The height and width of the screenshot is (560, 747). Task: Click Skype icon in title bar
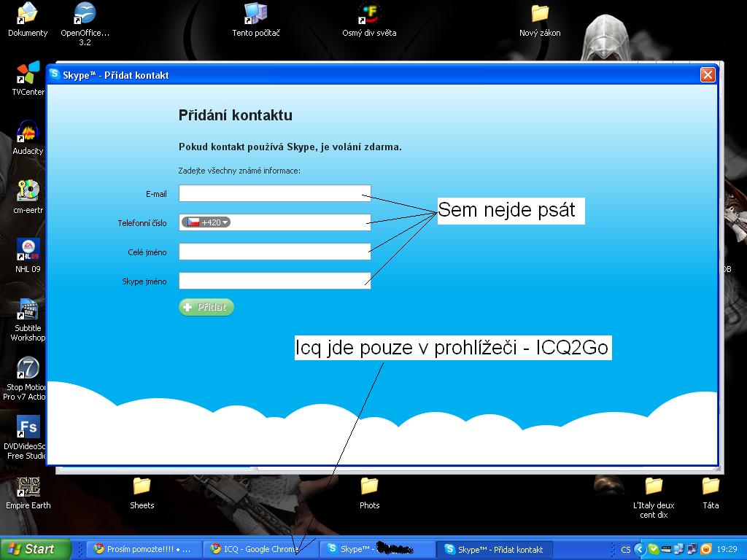click(55, 74)
